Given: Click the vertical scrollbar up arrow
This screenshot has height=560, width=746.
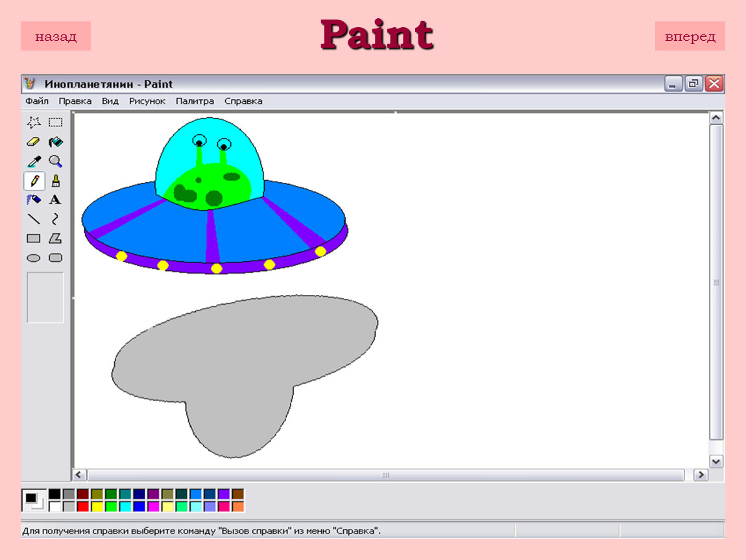Looking at the screenshot, I should [x=717, y=117].
